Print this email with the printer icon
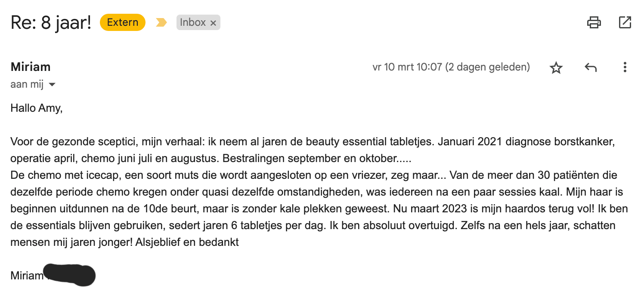644x288 pixels. 594,22
